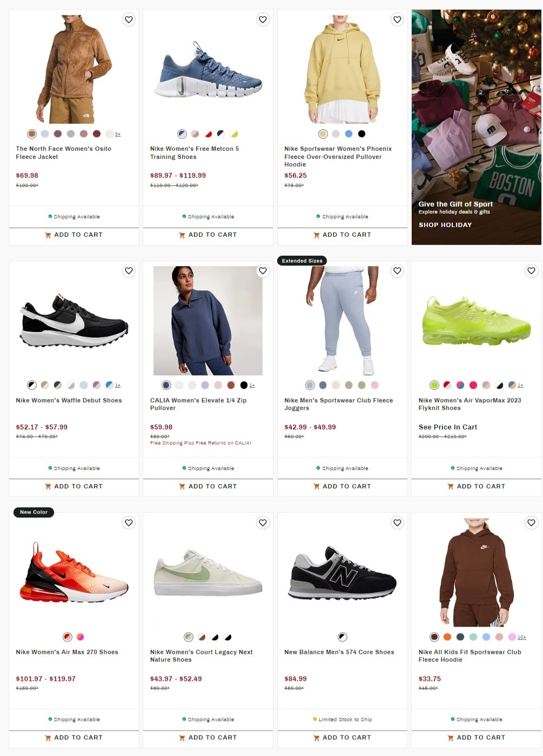The image size is (543, 756).
Task: Select the brown swatch on CALIA Pullover
Action: tap(231, 385)
